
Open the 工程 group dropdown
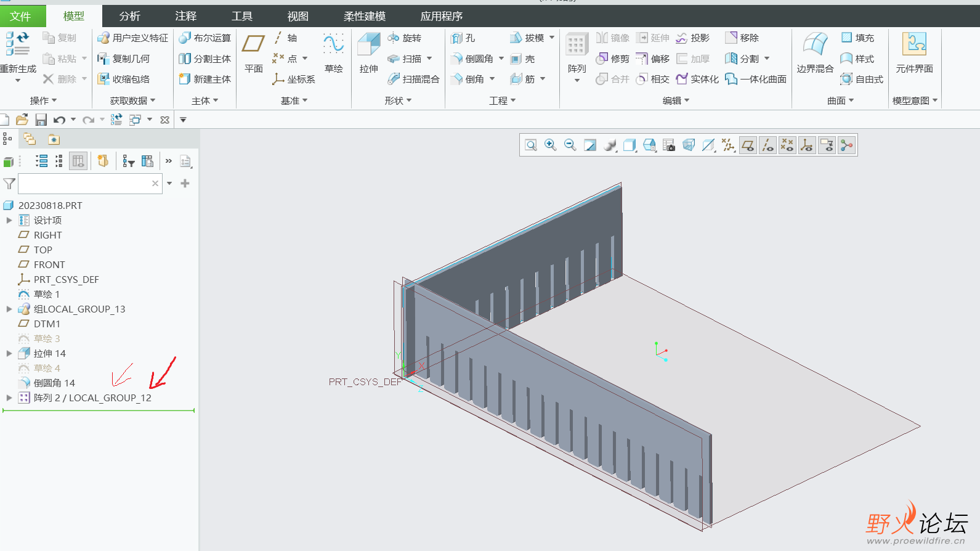point(503,100)
